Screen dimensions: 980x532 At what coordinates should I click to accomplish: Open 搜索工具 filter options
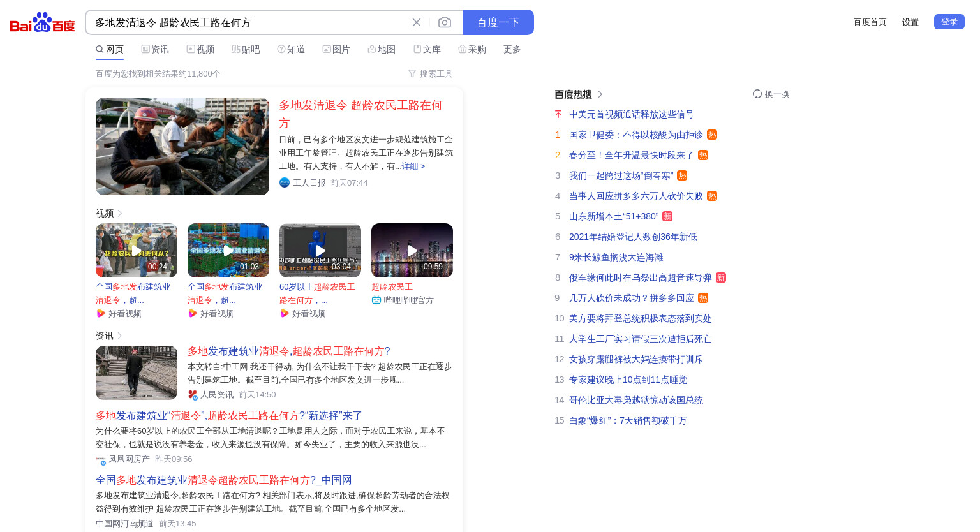(430, 73)
